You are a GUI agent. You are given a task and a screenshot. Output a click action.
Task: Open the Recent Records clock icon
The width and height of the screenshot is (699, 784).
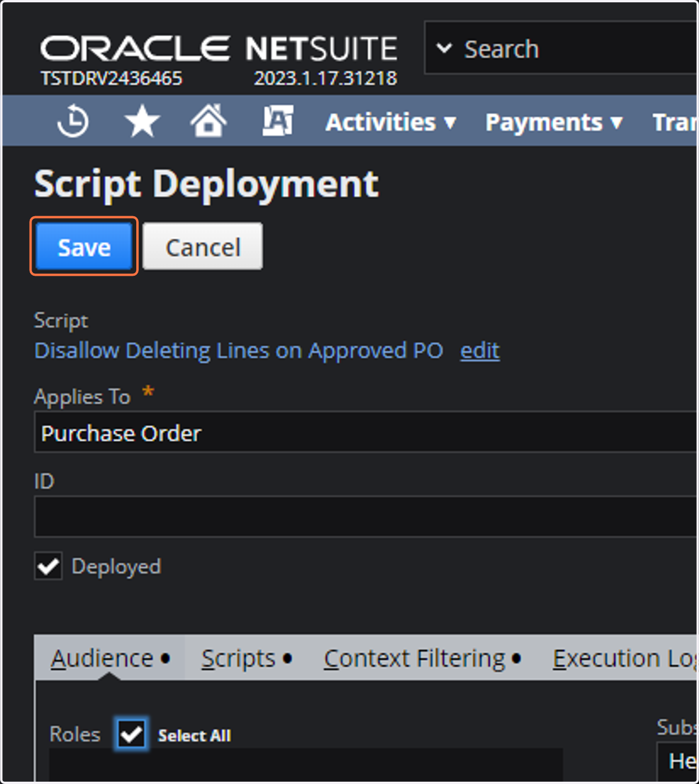tap(73, 122)
